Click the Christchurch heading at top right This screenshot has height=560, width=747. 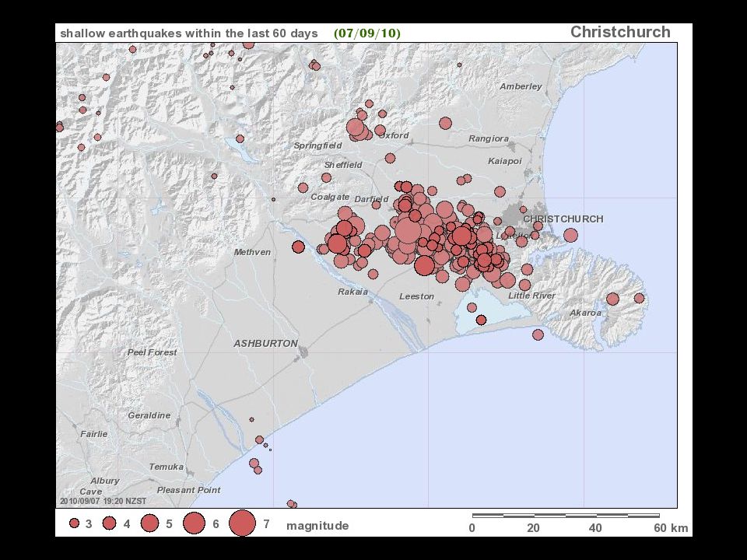(620, 32)
